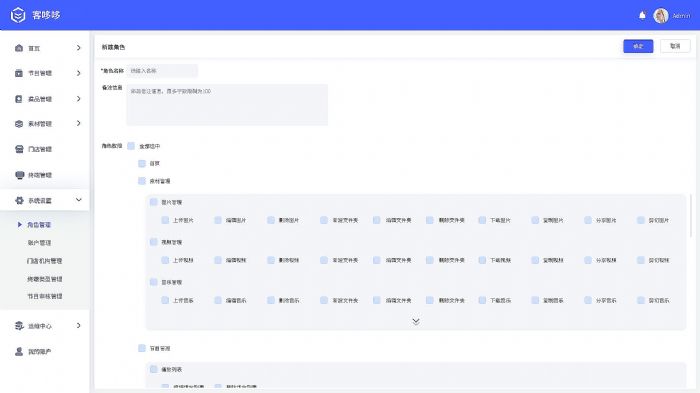Open 我的账户 menu item
This screenshot has height=393, width=700.
tap(40, 351)
